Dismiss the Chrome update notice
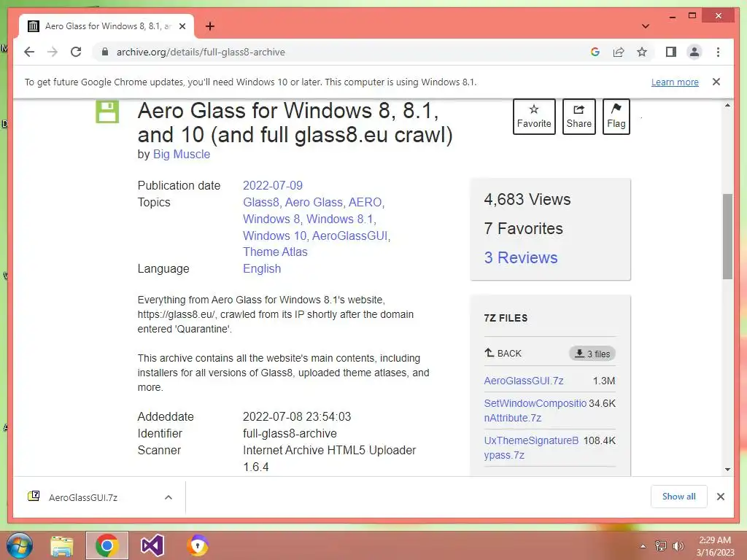This screenshot has height=560, width=747. point(716,82)
